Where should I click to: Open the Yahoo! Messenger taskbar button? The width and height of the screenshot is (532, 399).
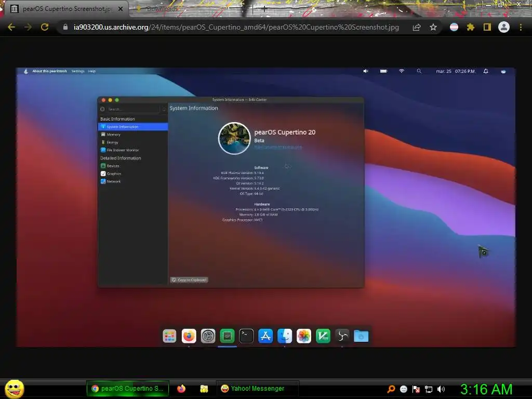[257, 389]
